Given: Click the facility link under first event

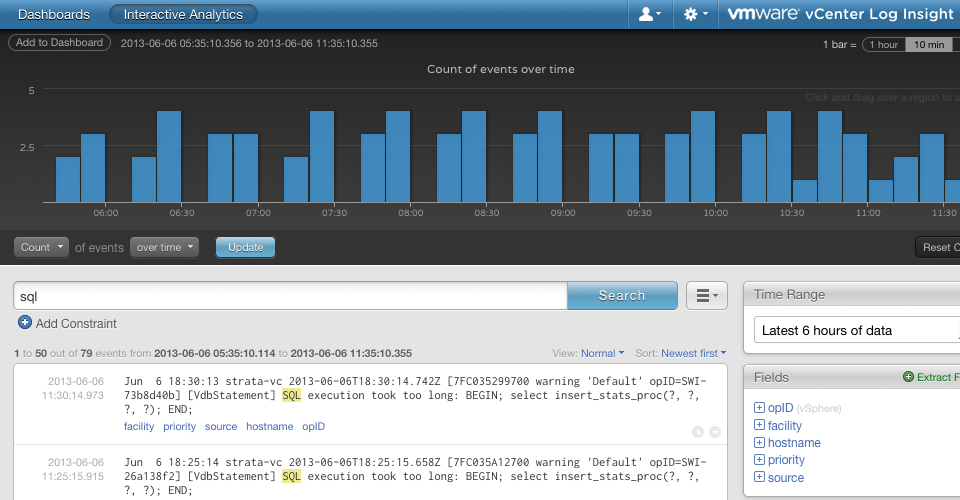Looking at the screenshot, I should pyautogui.click(x=139, y=427).
